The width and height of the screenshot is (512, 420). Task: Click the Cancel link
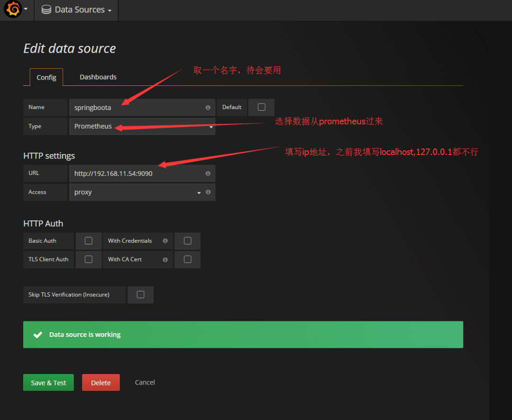click(x=145, y=383)
